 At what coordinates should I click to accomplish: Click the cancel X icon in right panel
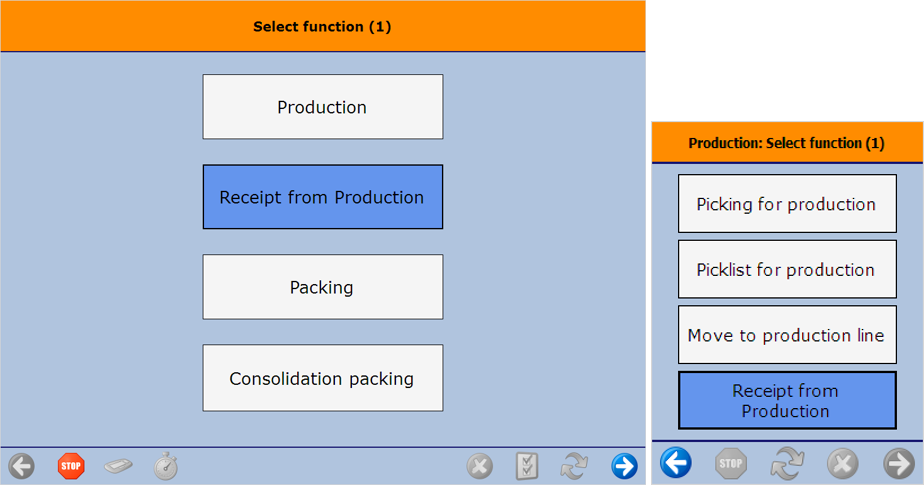tap(842, 463)
